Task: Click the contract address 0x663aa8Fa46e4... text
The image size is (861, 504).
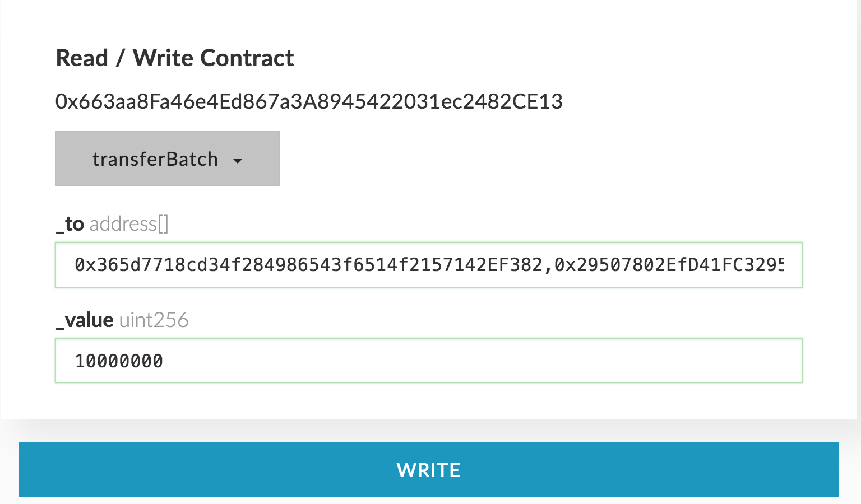Action: pos(308,101)
